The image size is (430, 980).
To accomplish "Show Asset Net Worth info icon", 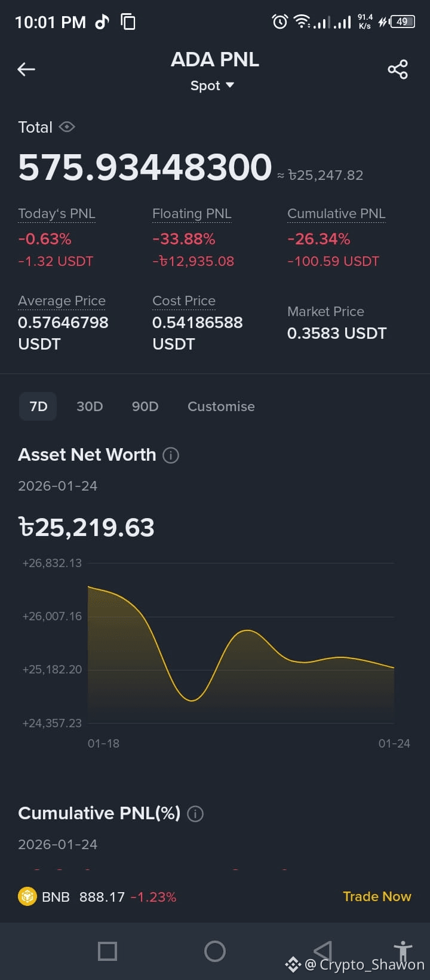I will pos(171,455).
